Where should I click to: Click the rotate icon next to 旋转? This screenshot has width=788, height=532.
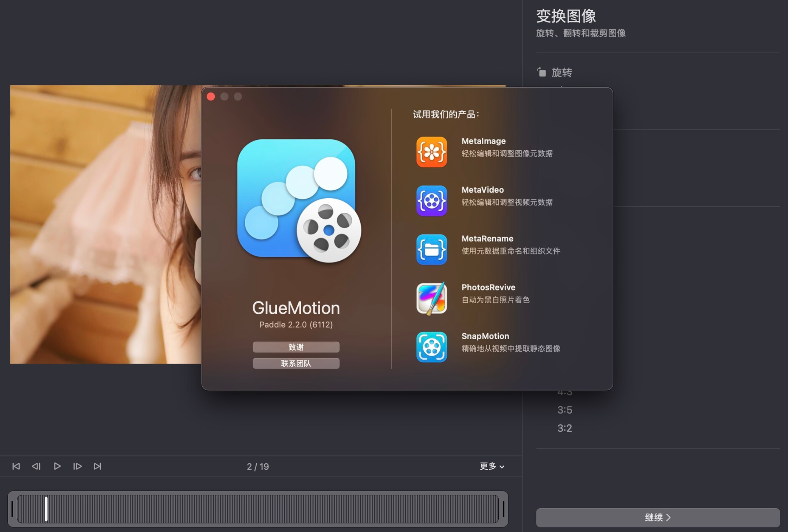[541, 72]
